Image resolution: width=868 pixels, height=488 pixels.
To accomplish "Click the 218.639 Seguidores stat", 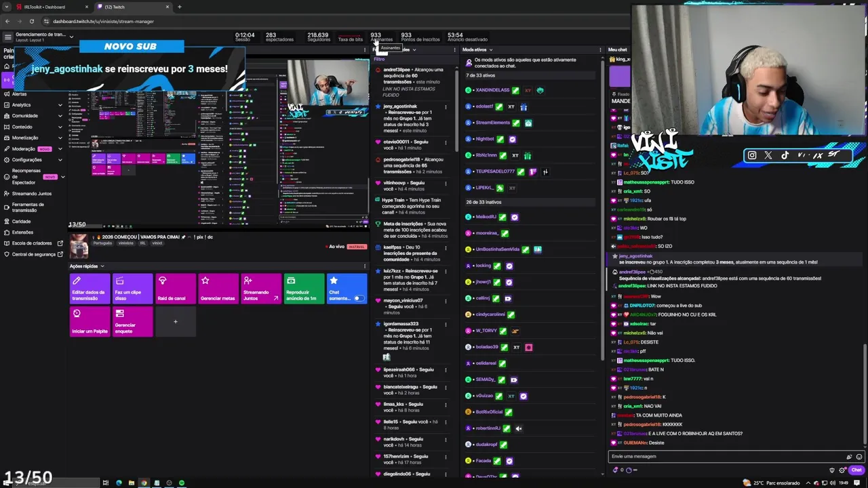I will point(318,37).
